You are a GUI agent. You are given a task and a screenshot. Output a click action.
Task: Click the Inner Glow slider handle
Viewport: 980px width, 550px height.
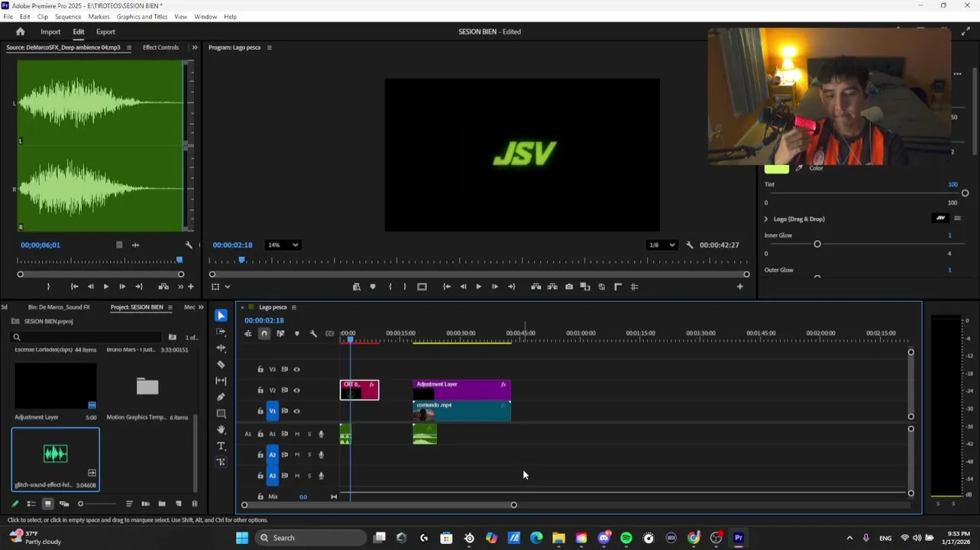pyautogui.click(x=817, y=244)
